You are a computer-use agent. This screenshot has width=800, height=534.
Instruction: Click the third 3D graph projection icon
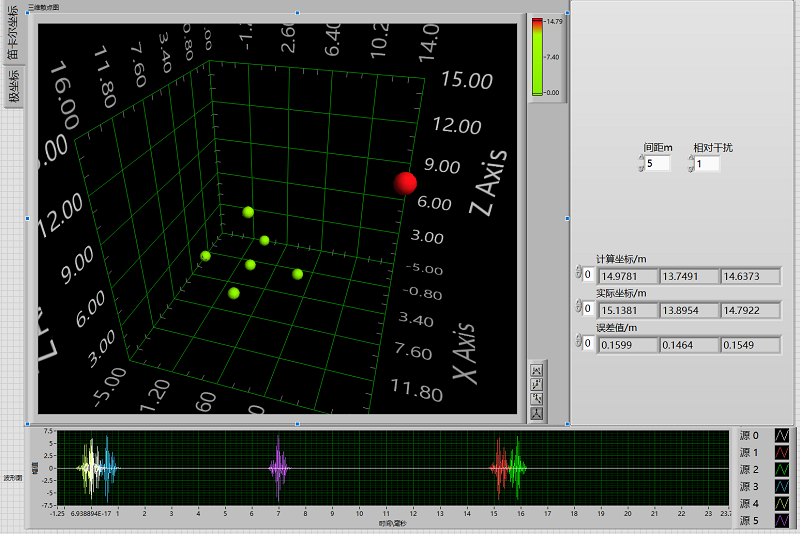coord(536,399)
